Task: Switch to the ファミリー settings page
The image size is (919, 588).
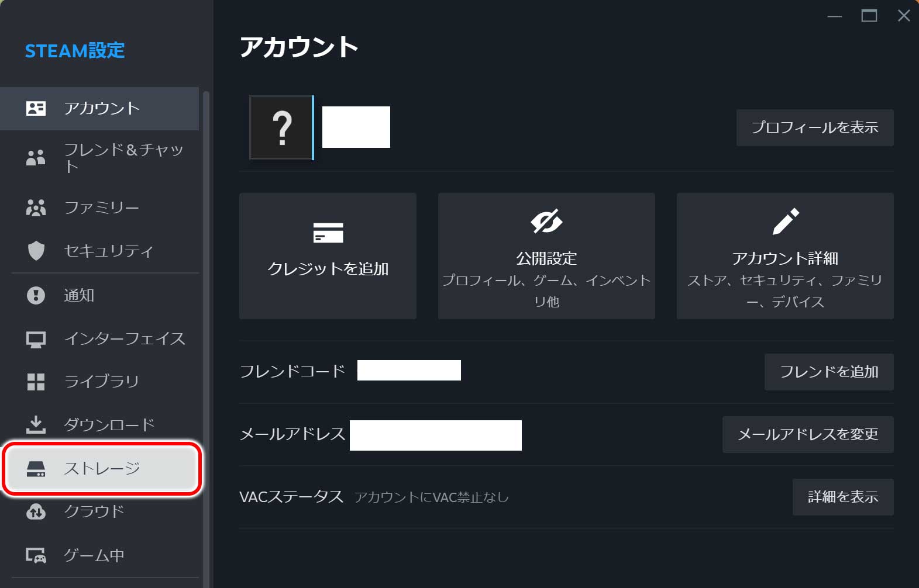Action: pyautogui.click(x=99, y=207)
